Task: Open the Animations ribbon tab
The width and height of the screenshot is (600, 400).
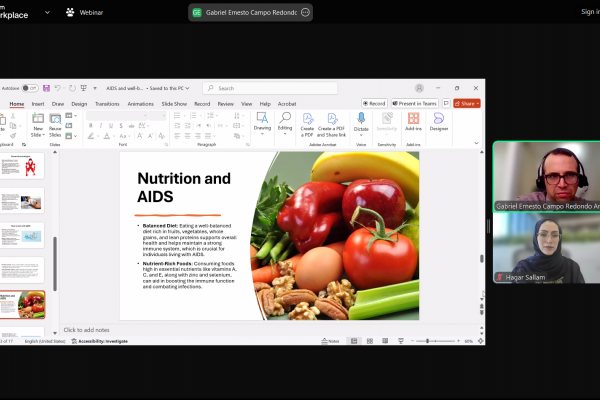Action: point(140,103)
